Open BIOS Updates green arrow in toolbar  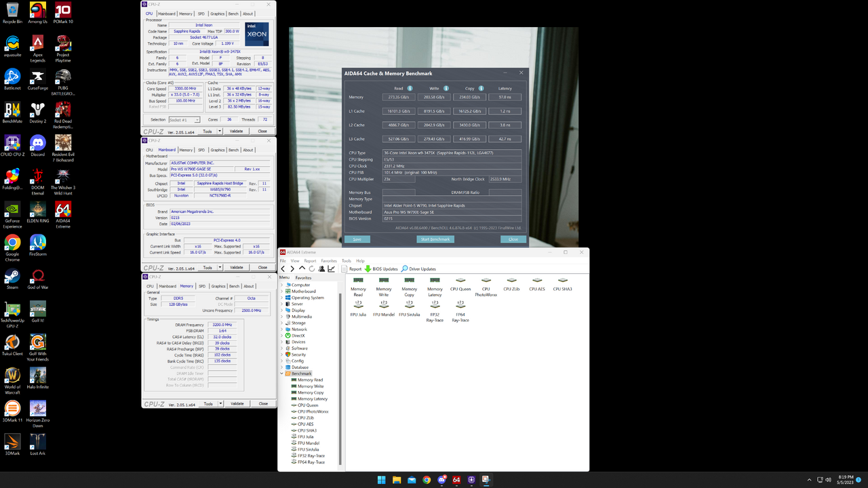click(368, 269)
